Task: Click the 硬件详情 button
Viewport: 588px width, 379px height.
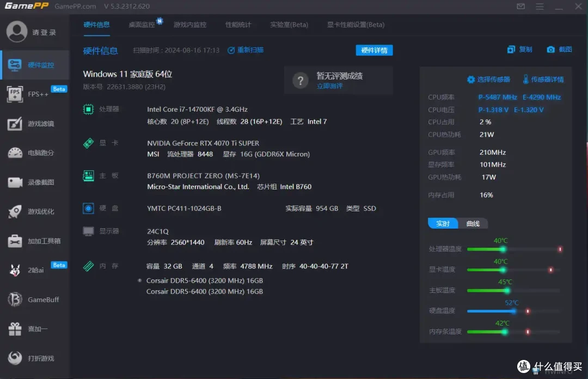Action: click(x=374, y=50)
